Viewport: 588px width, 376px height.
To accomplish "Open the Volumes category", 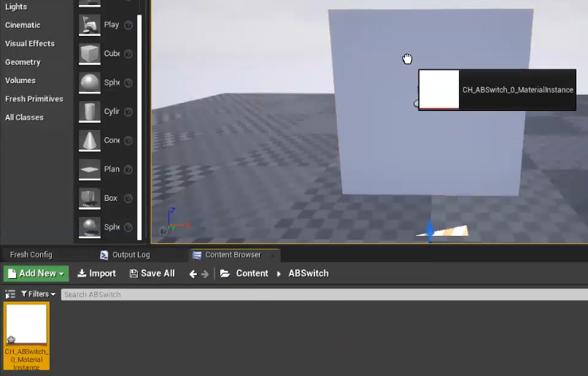I will pyautogui.click(x=20, y=80).
